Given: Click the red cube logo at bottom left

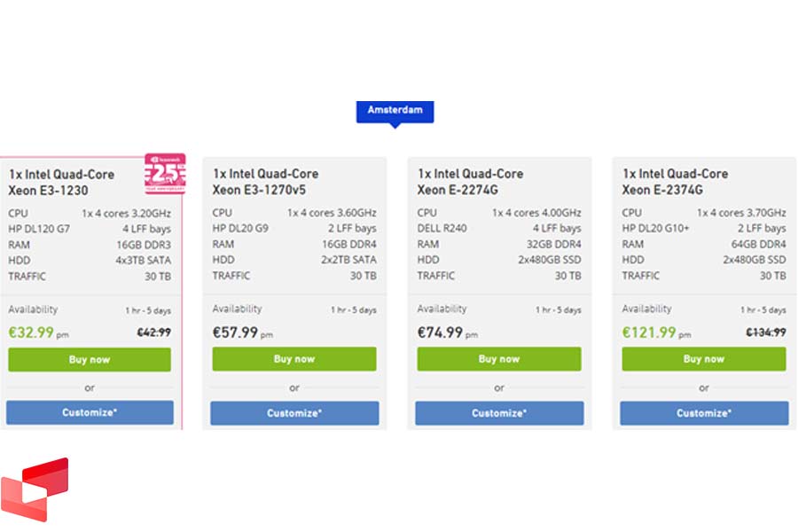Looking at the screenshot, I should coord(35,489).
